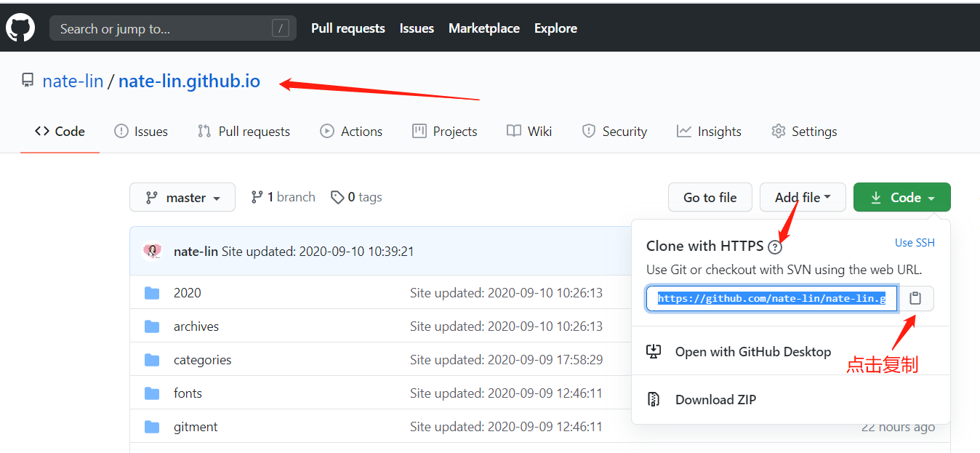
Task: Open nate-lin author link in commit row
Action: pos(196,252)
